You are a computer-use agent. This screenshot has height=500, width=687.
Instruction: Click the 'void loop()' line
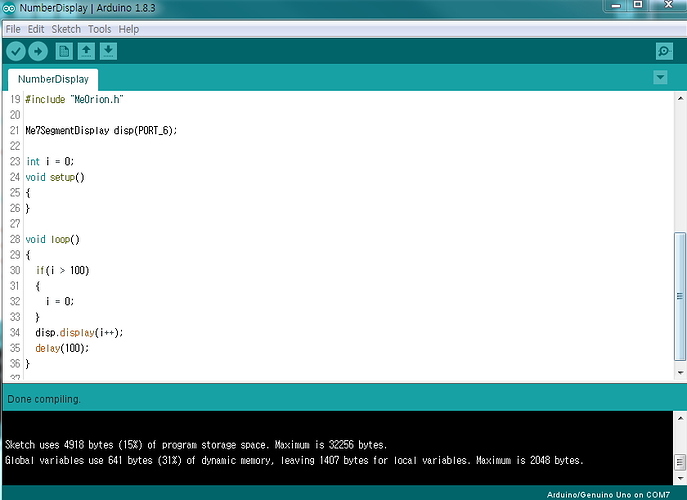point(52,240)
